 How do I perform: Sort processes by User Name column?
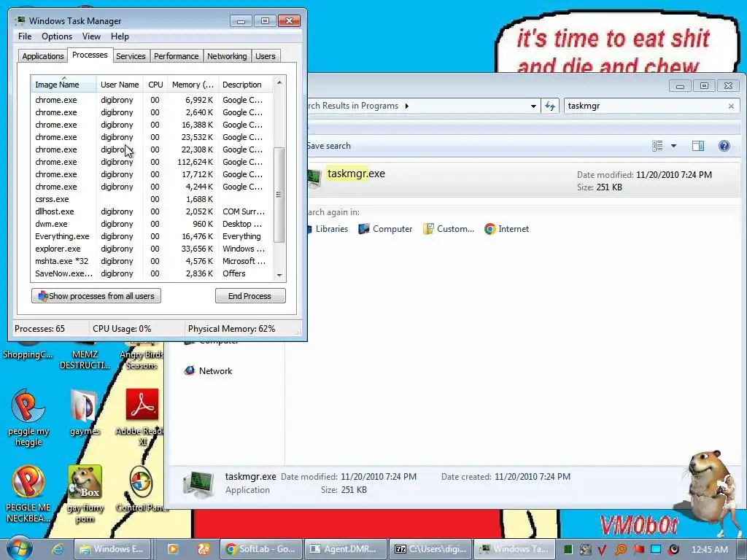[x=120, y=85]
